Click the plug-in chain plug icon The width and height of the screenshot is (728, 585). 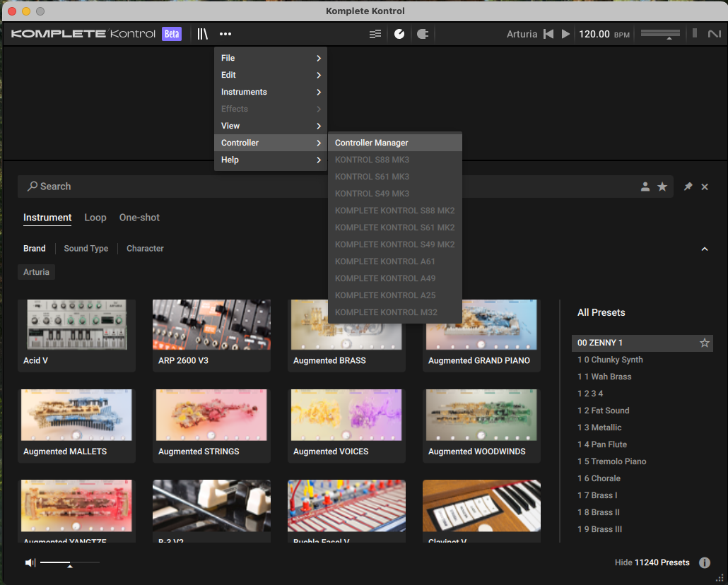[x=423, y=34]
